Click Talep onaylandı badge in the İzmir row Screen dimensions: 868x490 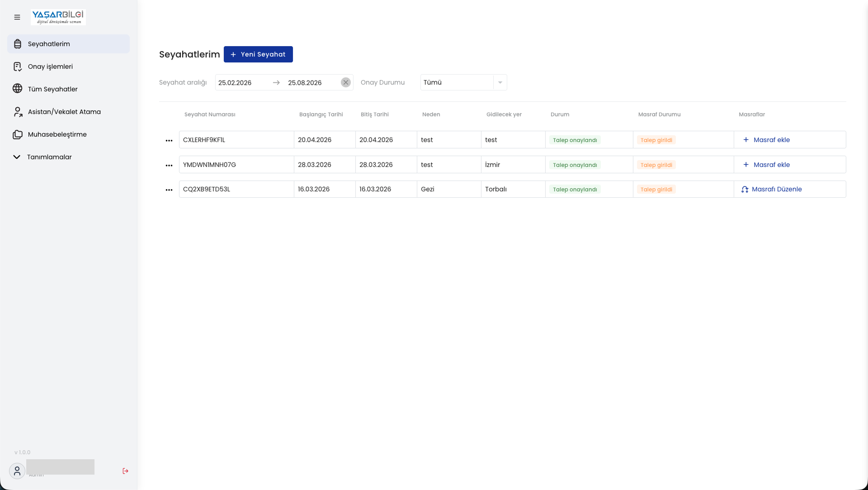tap(575, 165)
